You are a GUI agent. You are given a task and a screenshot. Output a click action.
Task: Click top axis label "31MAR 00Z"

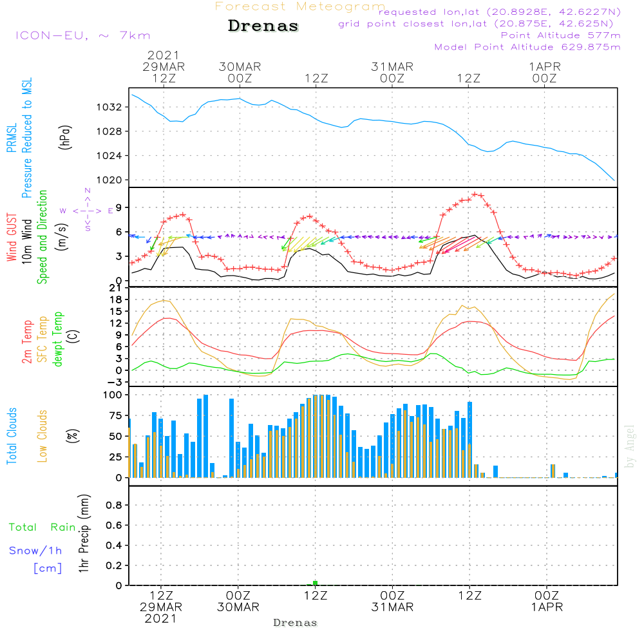[x=392, y=72]
